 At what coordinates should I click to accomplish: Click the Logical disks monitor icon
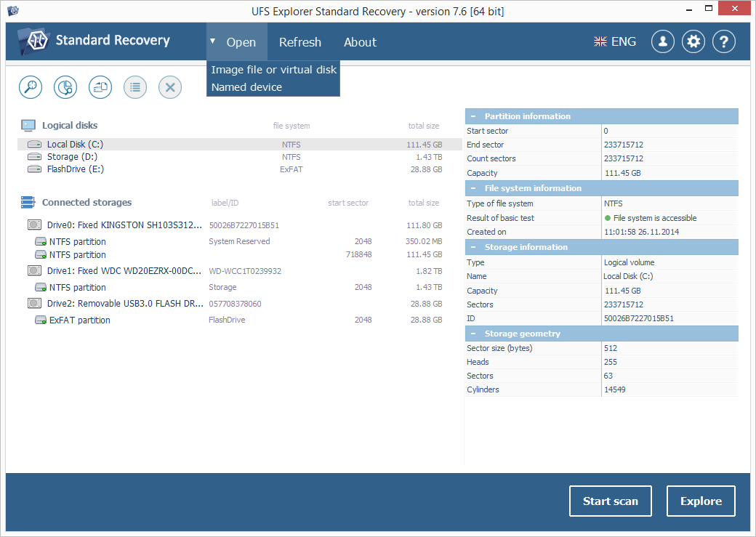tap(28, 125)
